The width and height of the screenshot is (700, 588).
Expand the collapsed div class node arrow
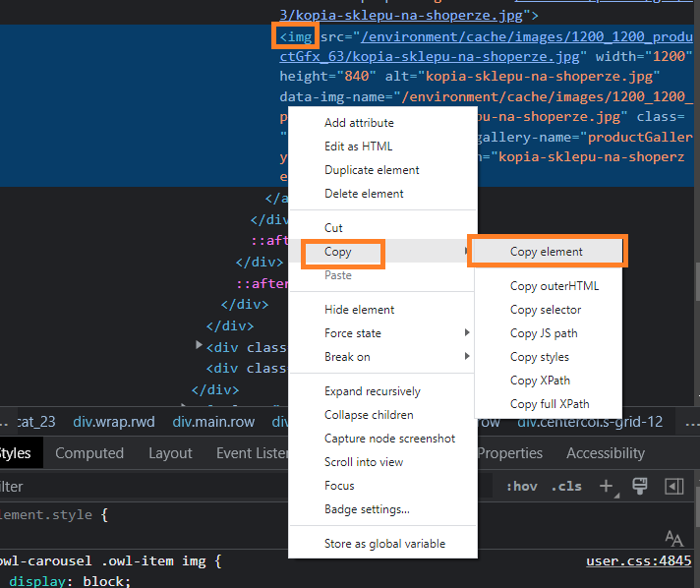point(199,346)
